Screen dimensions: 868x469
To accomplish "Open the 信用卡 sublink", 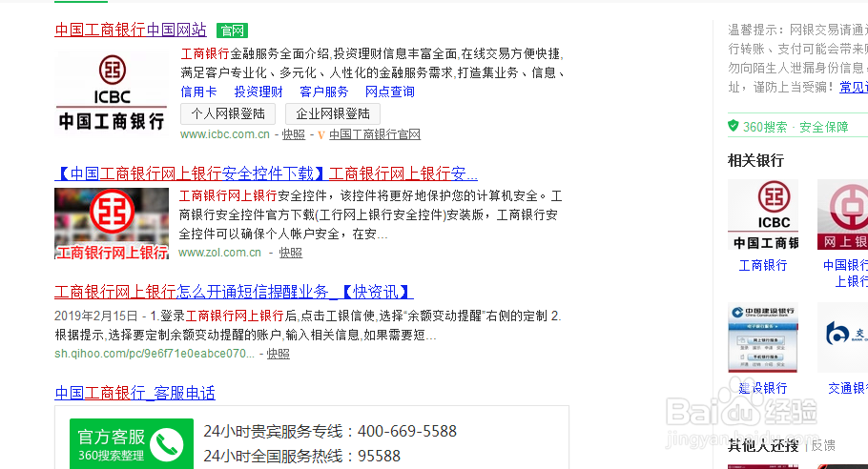I will [x=198, y=92].
